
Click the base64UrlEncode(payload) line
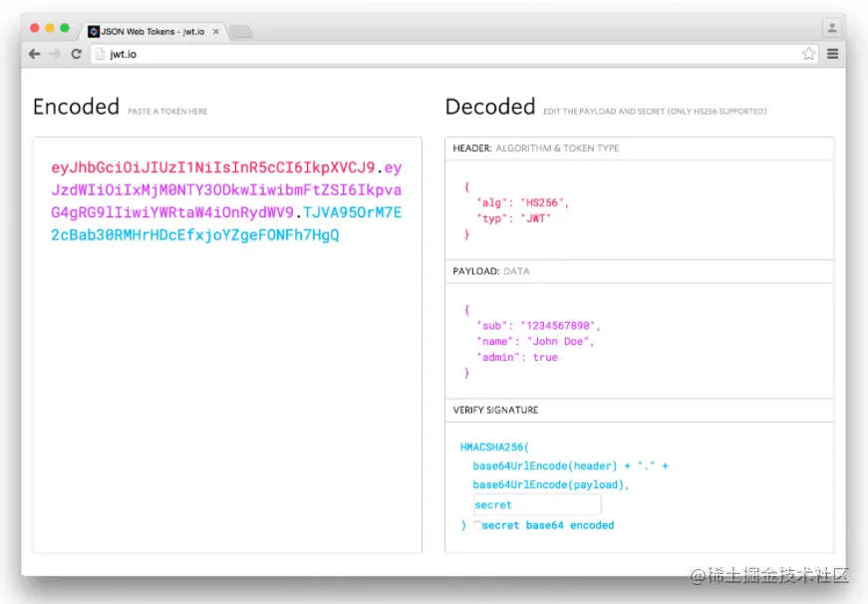[551, 484]
